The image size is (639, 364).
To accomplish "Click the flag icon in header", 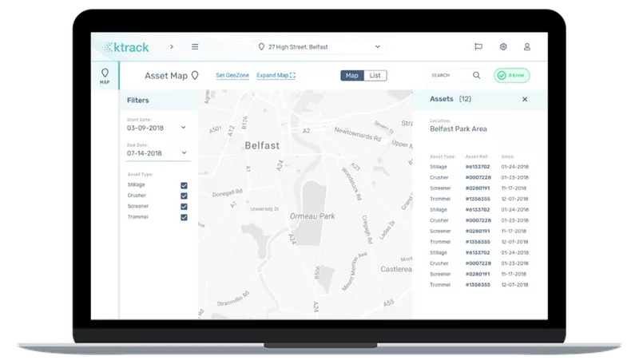I will 478,47.
